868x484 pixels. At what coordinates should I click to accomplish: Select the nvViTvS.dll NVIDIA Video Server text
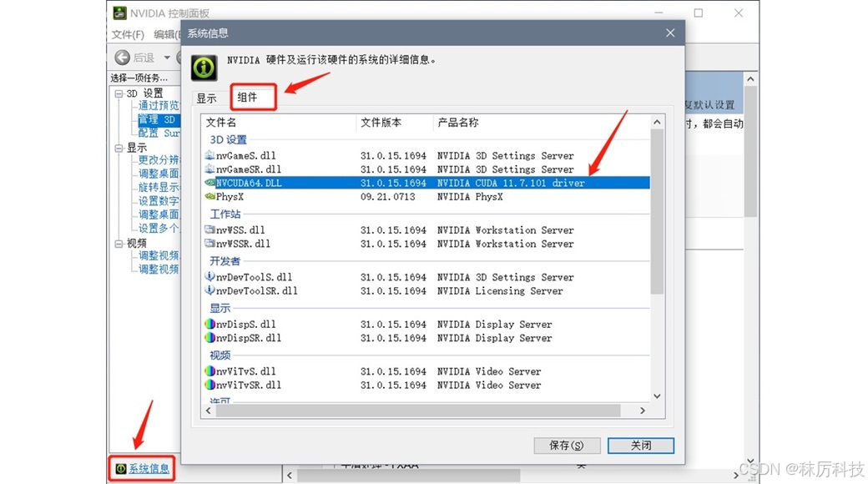click(489, 371)
